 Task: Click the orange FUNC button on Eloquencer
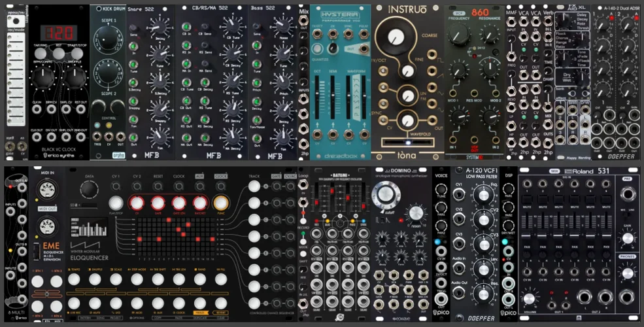tap(221, 203)
